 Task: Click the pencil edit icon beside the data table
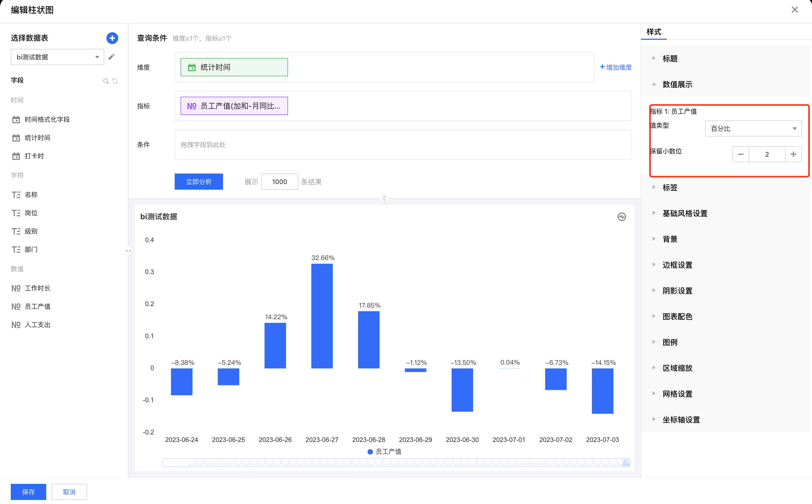coord(111,57)
